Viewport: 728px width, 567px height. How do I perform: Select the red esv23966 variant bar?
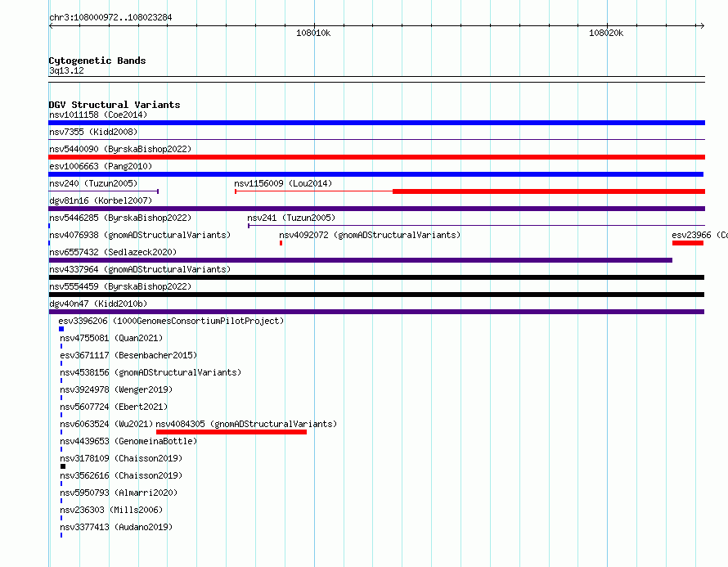point(688,243)
